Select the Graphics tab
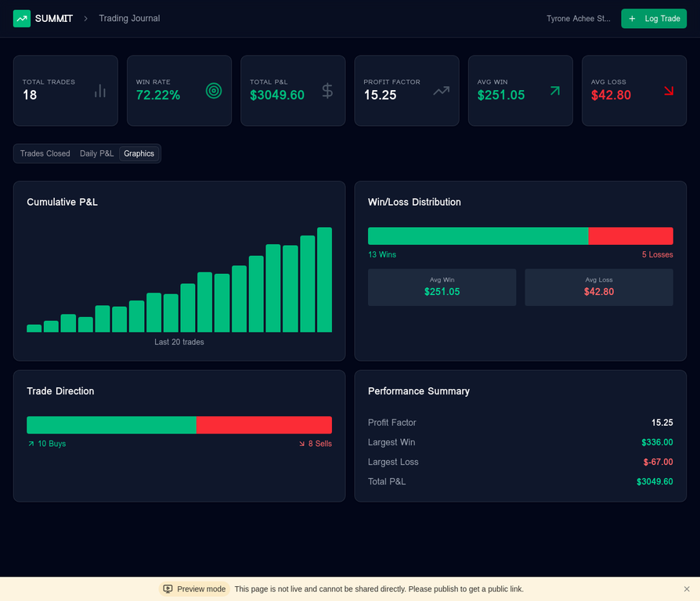The width and height of the screenshot is (700, 601). (x=139, y=153)
